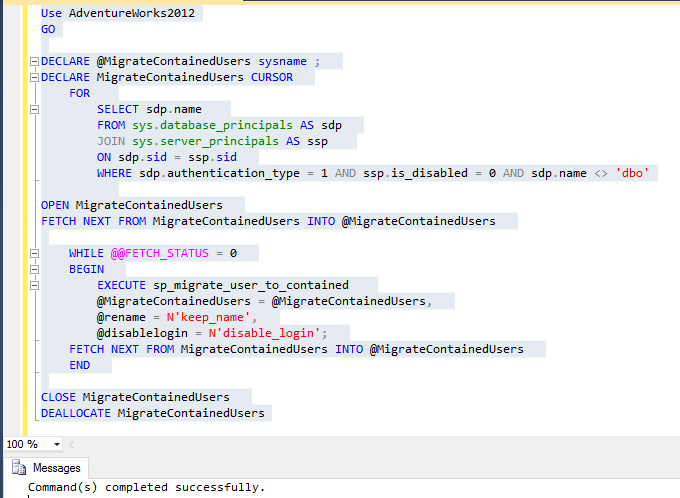Click 'sys.database_principals' in FROM clause

pos(212,125)
